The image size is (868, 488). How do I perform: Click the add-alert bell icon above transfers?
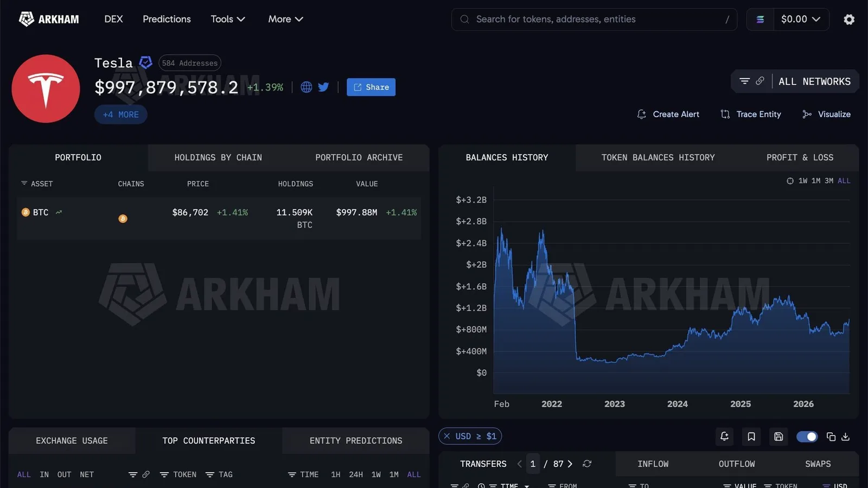[x=724, y=436]
